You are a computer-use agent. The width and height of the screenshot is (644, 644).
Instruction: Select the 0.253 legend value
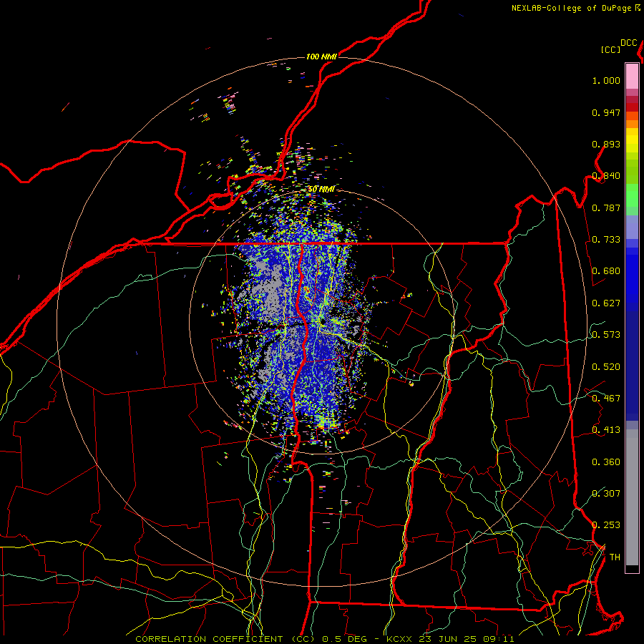[x=606, y=525]
